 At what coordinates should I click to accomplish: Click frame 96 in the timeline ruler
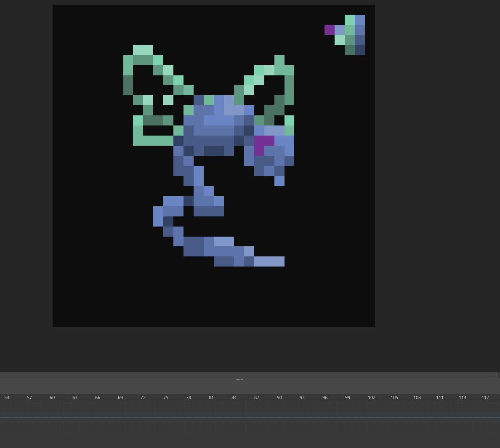point(325,397)
